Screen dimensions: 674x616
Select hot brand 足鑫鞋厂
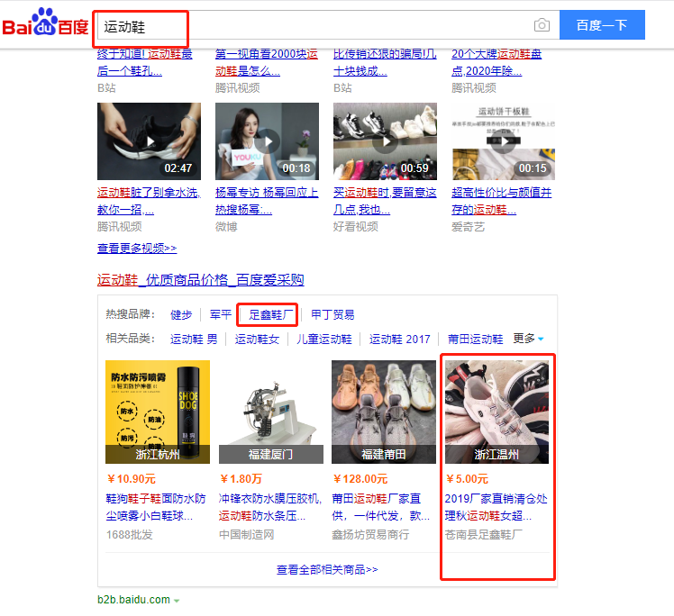[x=271, y=315]
